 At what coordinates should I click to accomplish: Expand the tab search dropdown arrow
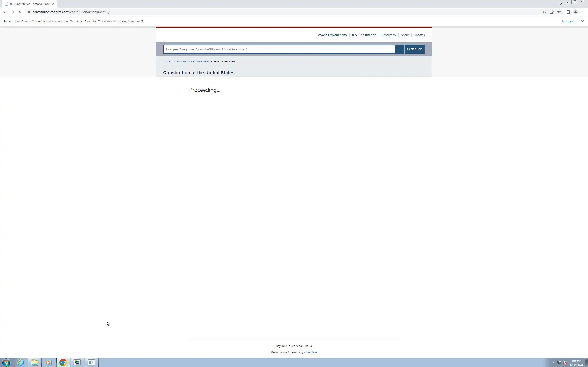[560, 4]
